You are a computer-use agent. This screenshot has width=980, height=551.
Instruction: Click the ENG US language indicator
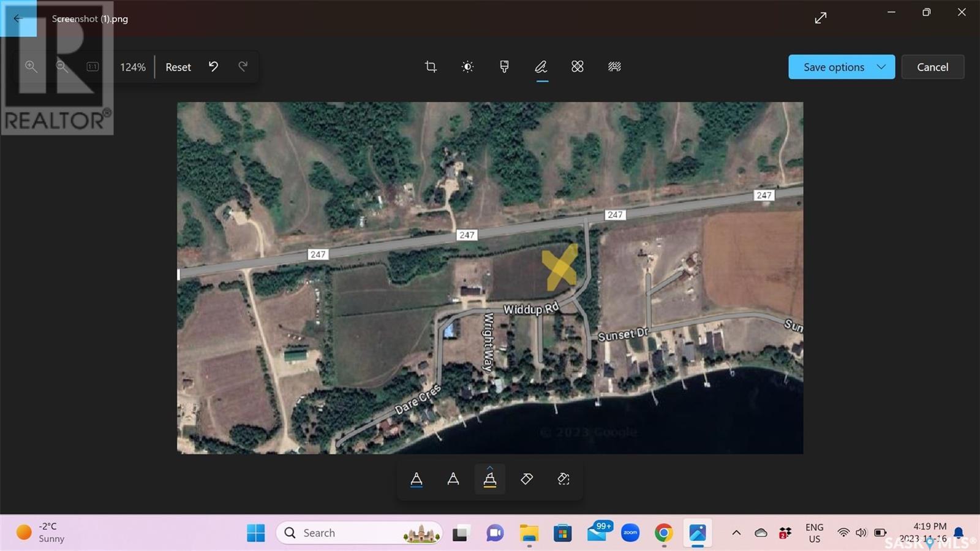814,533
